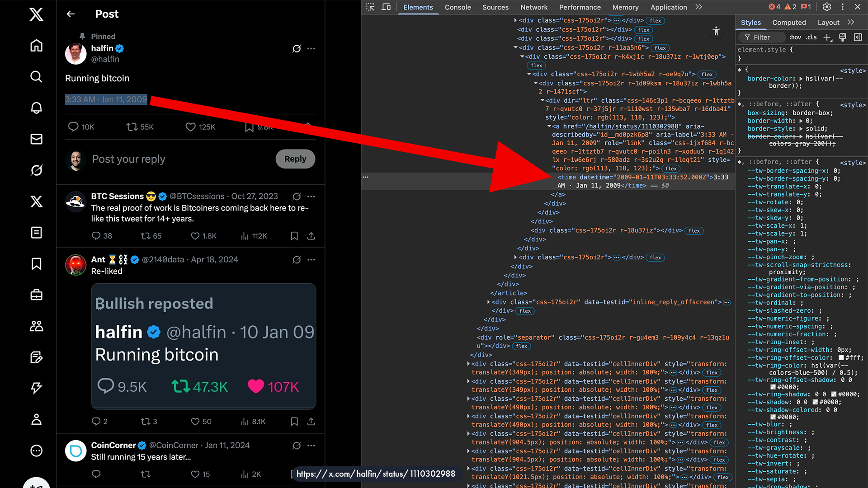This screenshot has width=868, height=488.
Task: Toggle .cls element classes panel
Action: tap(811, 38)
